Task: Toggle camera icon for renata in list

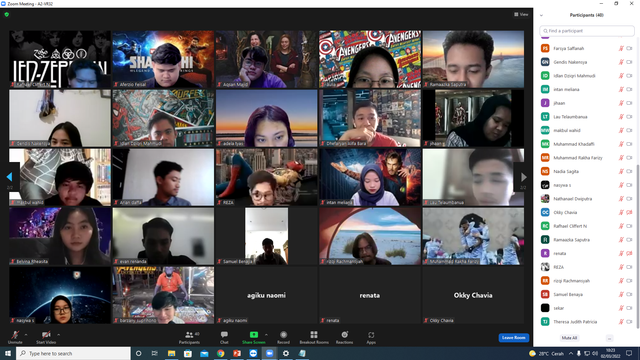Action: 629,253
